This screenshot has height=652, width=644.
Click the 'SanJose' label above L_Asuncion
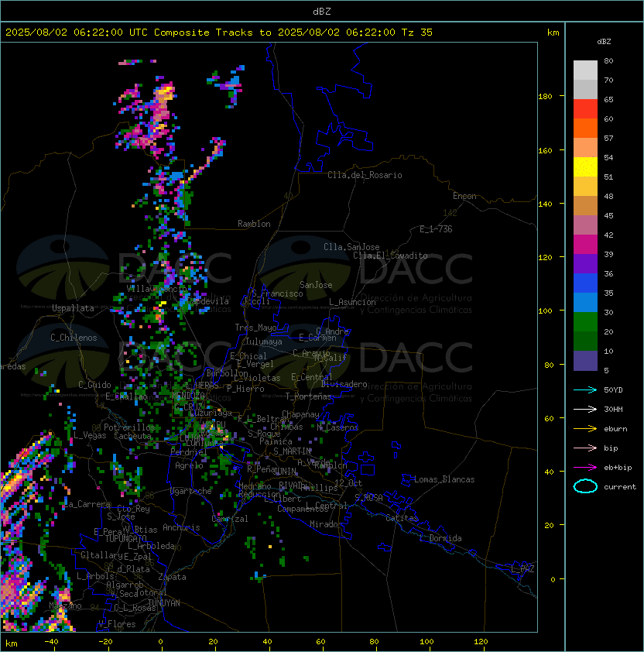[316, 285]
